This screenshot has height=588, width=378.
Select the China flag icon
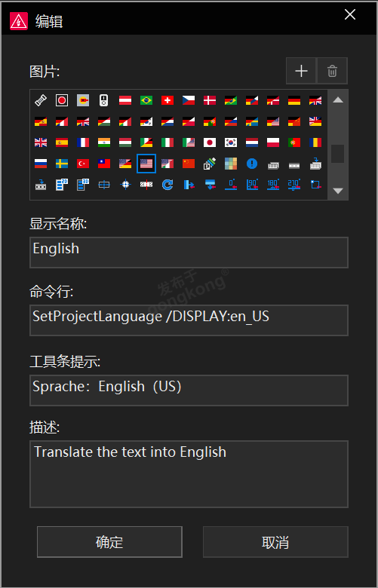189,164
